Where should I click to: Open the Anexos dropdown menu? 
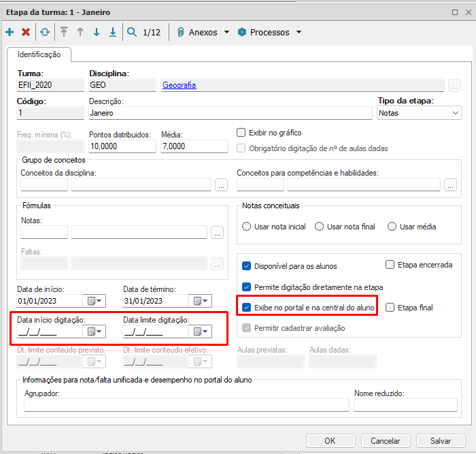click(x=203, y=32)
